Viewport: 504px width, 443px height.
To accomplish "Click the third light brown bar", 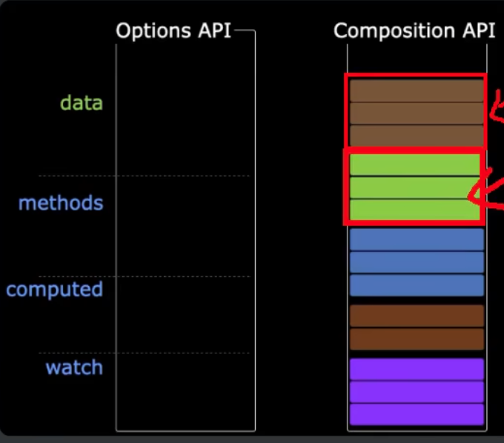I will point(417,136).
